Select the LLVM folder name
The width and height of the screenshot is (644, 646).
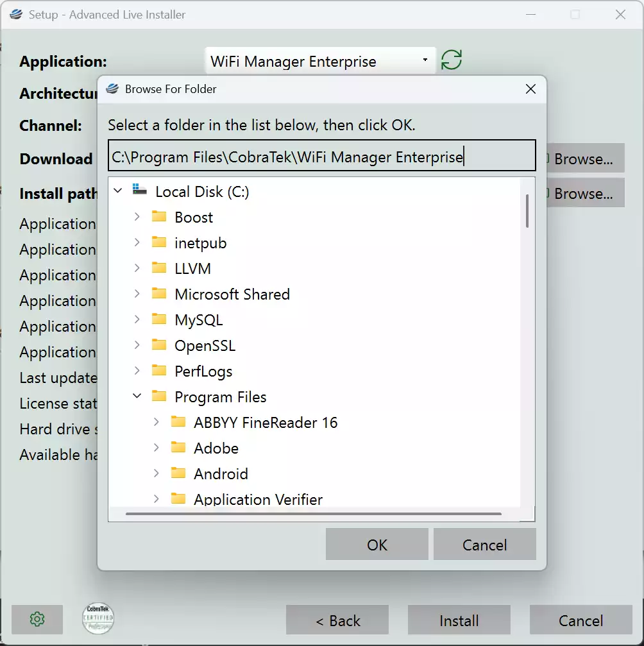192,269
